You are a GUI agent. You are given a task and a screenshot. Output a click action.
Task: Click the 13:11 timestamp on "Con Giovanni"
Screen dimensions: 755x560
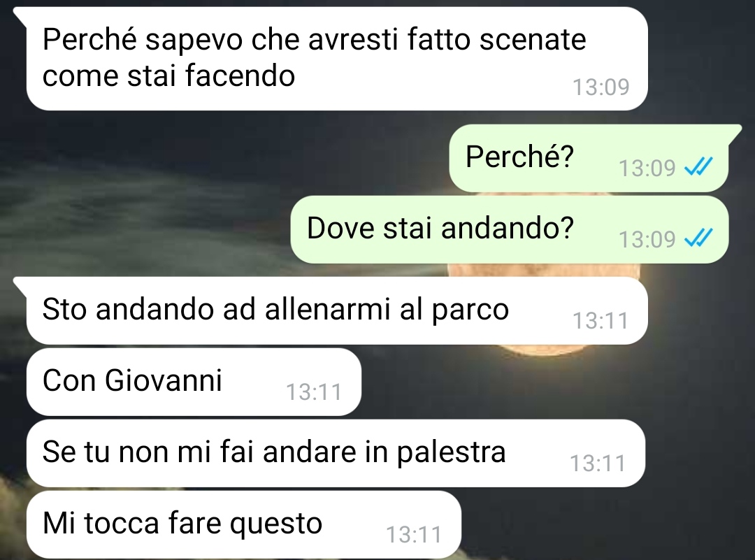(x=313, y=392)
